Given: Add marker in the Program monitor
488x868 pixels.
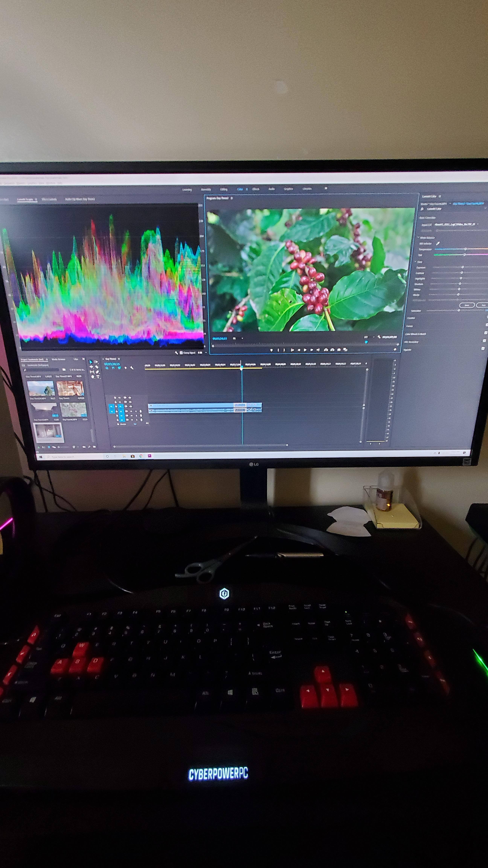Looking at the screenshot, I should [x=271, y=350].
